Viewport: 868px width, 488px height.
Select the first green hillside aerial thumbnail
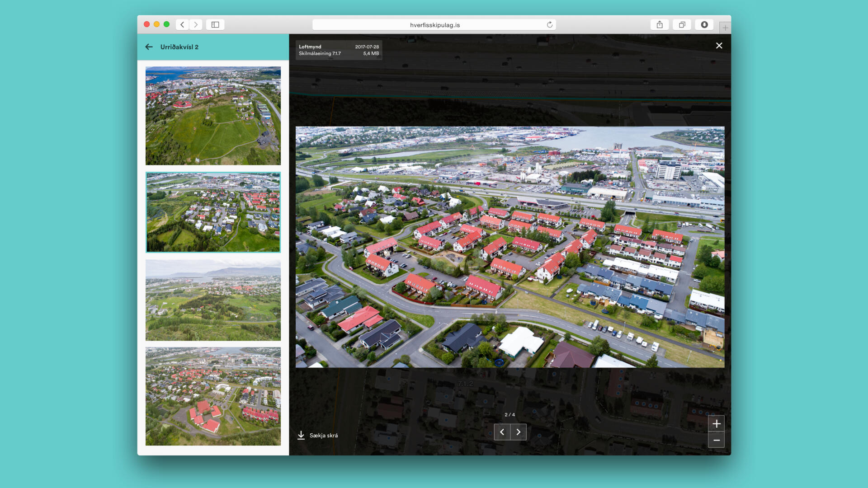(213, 116)
